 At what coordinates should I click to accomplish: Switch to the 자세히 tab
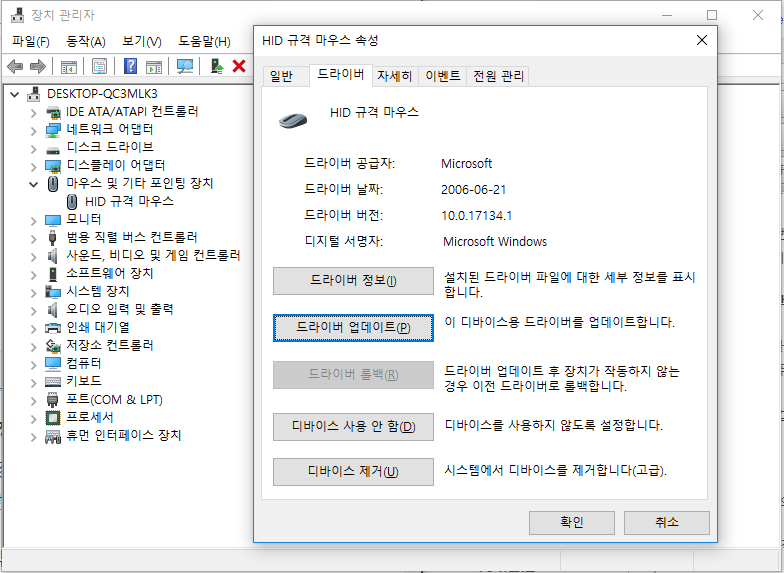pyautogui.click(x=394, y=76)
